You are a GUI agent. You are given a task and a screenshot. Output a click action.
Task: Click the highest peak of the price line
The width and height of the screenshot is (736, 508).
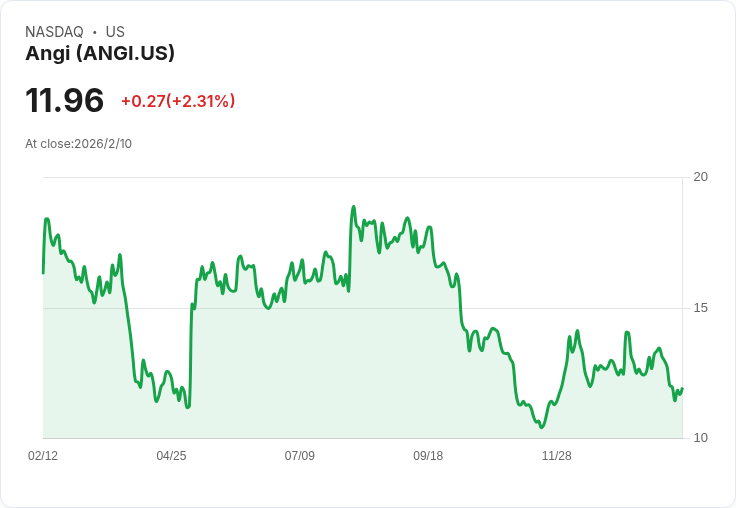tap(353, 207)
